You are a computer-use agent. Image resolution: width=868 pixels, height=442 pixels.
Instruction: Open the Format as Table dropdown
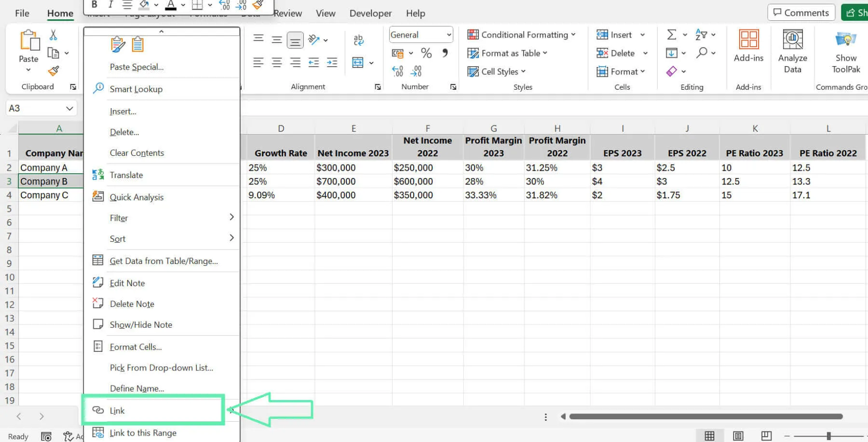(x=507, y=53)
